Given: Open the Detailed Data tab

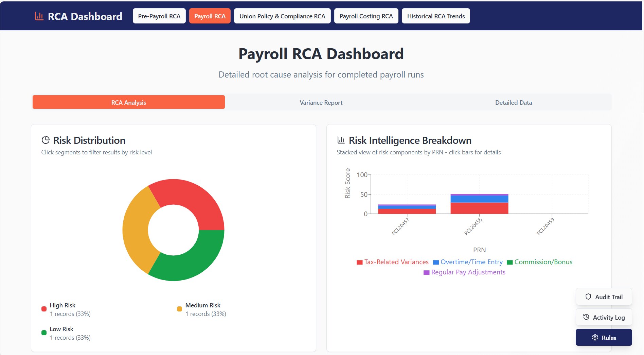Looking at the screenshot, I should [513, 102].
